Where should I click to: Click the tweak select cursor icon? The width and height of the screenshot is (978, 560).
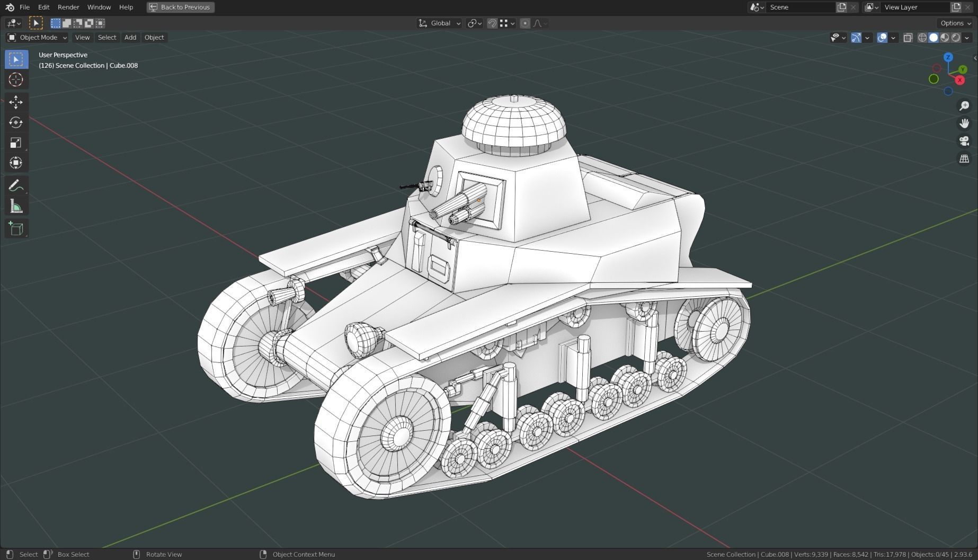click(x=35, y=23)
